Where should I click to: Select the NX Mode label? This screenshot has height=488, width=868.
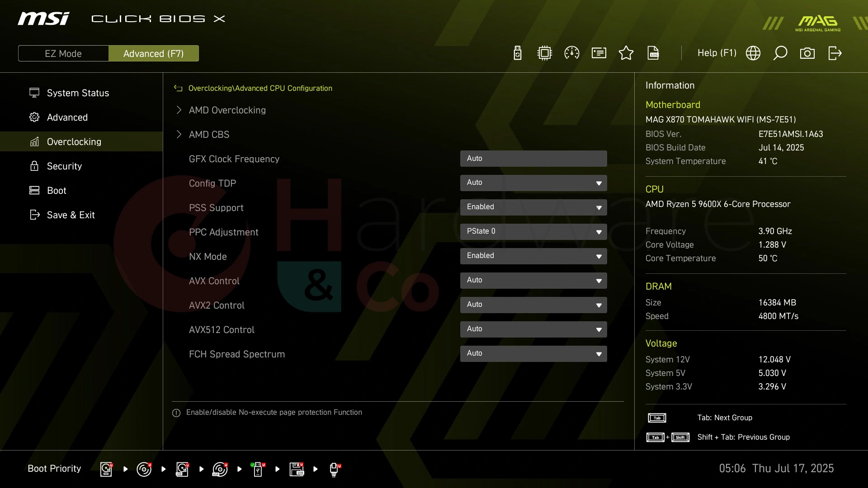[208, 257]
